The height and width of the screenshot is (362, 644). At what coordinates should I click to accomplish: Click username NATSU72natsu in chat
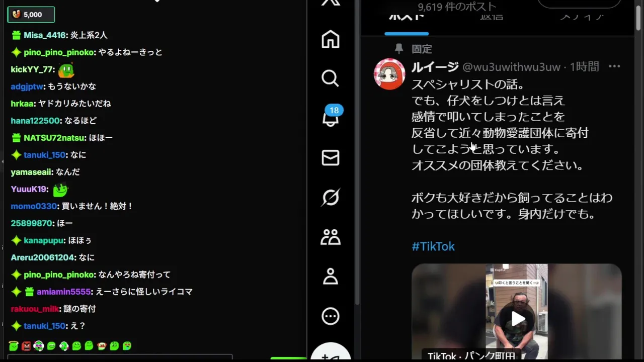tap(54, 138)
